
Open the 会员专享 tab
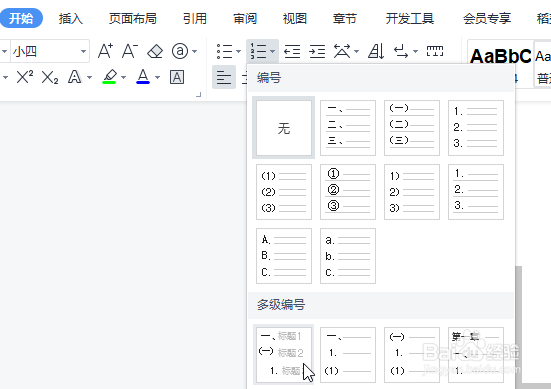click(x=487, y=19)
